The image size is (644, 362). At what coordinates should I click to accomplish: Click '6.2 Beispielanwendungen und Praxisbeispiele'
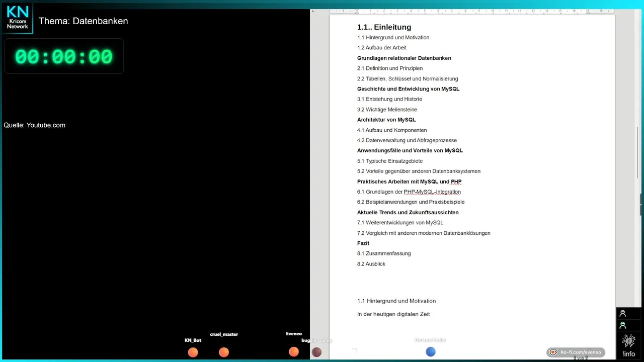tap(411, 202)
